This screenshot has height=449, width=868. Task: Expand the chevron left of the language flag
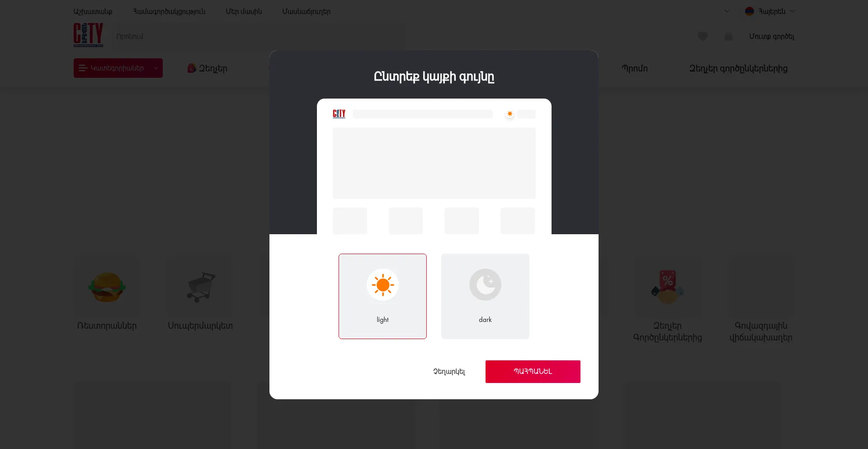(x=726, y=11)
